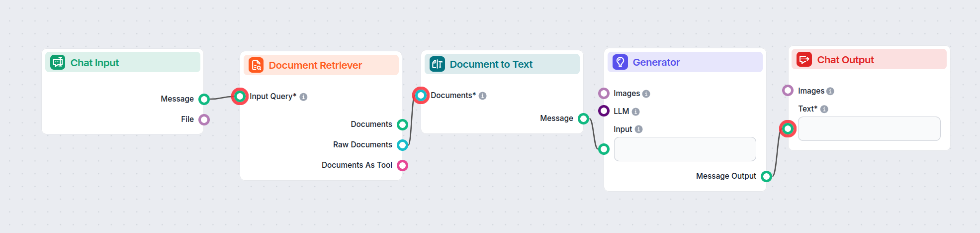Select the Document to Text title

(x=491, y=64)
